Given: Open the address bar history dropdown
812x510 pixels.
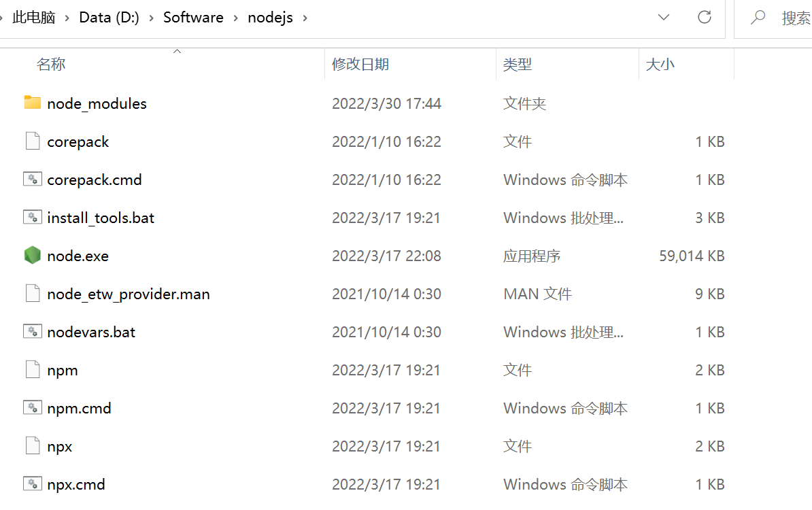Looking at the screenshot, I should coord(663,17).
